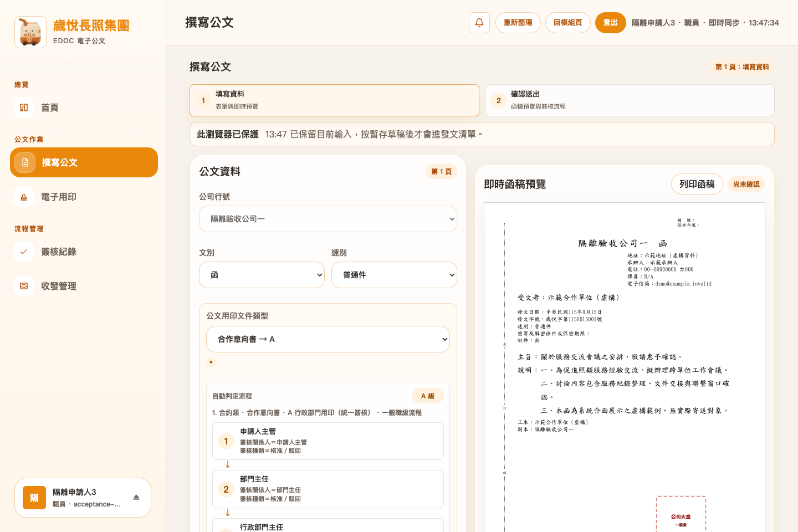This screenshot has width=798, height=532.
Task: Select 撰寫公文 in the sidebar
Action: pos(84,162)
